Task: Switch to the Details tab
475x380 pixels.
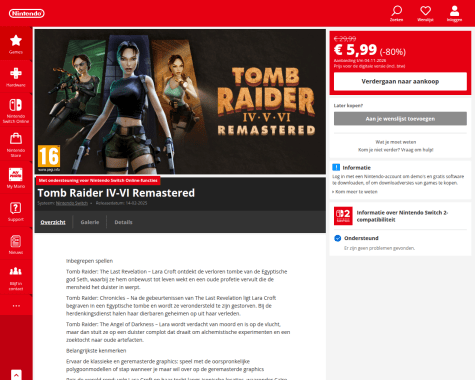Action: (123, 222)
